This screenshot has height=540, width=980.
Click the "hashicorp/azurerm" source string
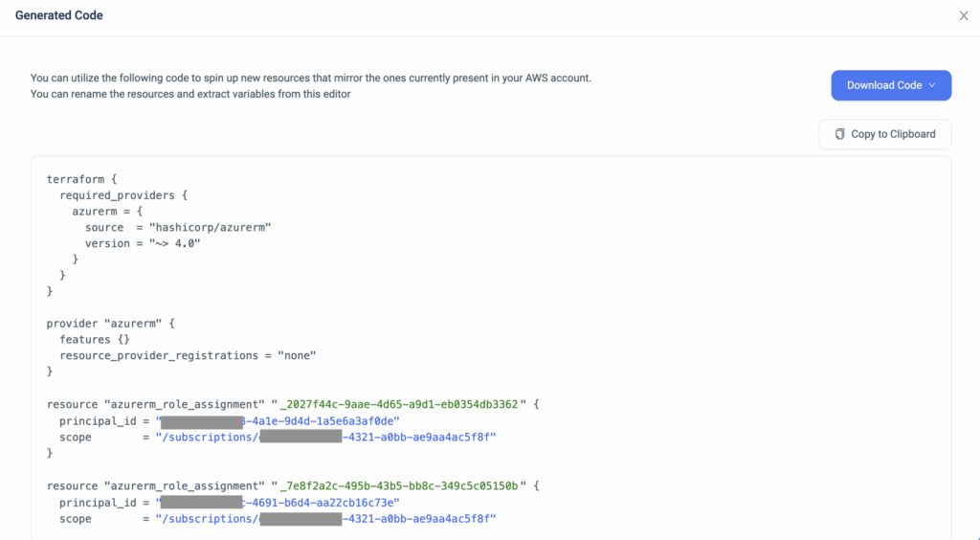coord(210,228)
